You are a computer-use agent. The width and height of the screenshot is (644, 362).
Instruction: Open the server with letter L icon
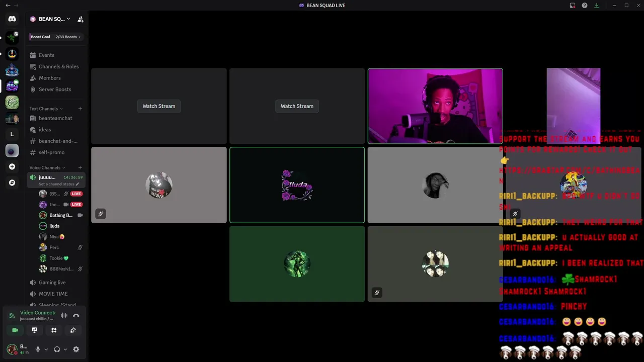pos(12,134)
